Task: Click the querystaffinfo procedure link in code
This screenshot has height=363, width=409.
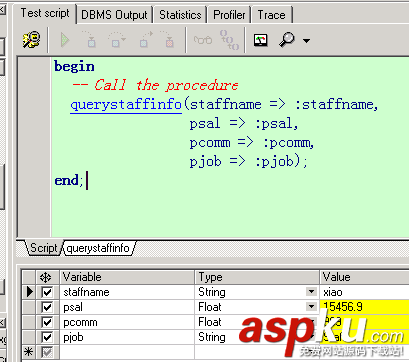Action: [126, 105]
